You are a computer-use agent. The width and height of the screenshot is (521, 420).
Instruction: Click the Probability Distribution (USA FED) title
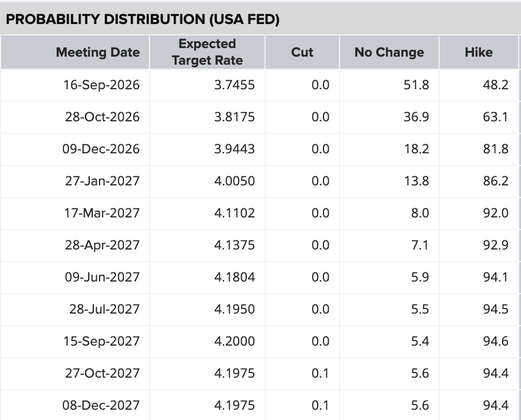point(143,19)
